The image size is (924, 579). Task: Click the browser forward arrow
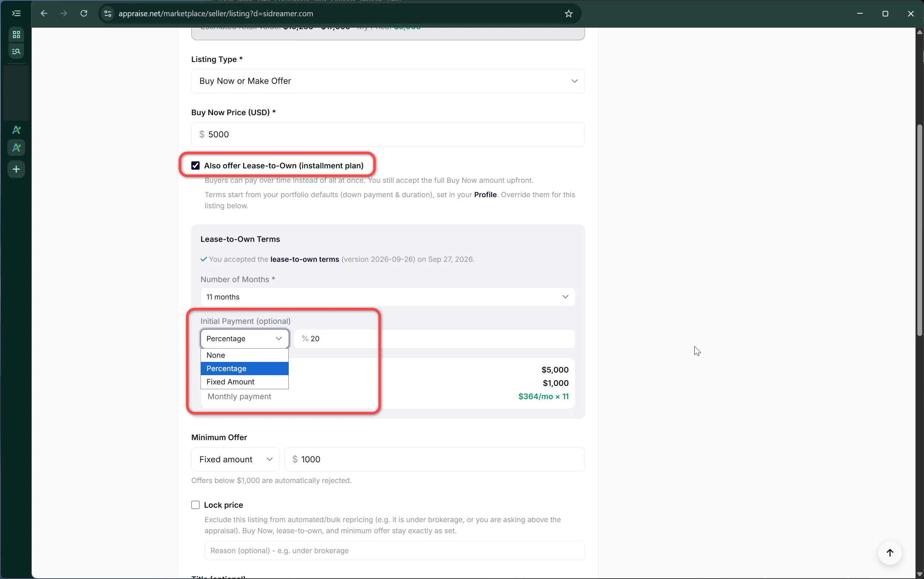(64, 13)
